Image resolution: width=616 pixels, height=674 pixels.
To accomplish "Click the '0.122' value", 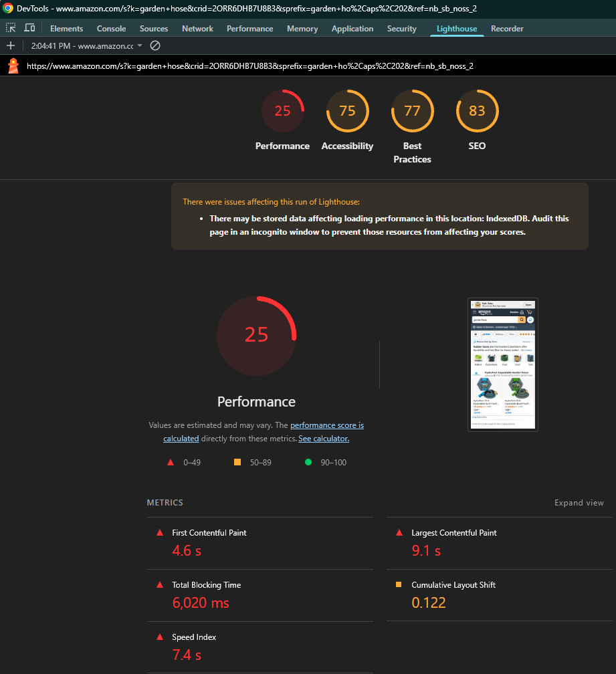I will (x=429, y=602).
